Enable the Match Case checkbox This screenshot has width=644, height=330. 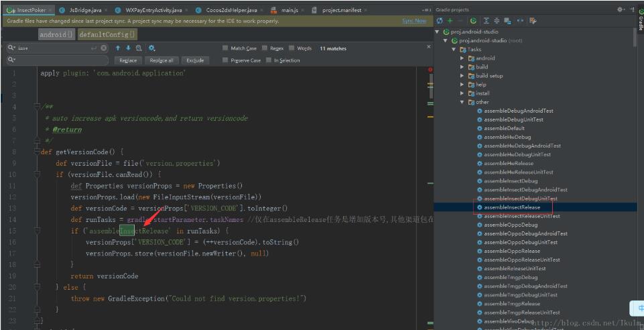click(226, 48)
